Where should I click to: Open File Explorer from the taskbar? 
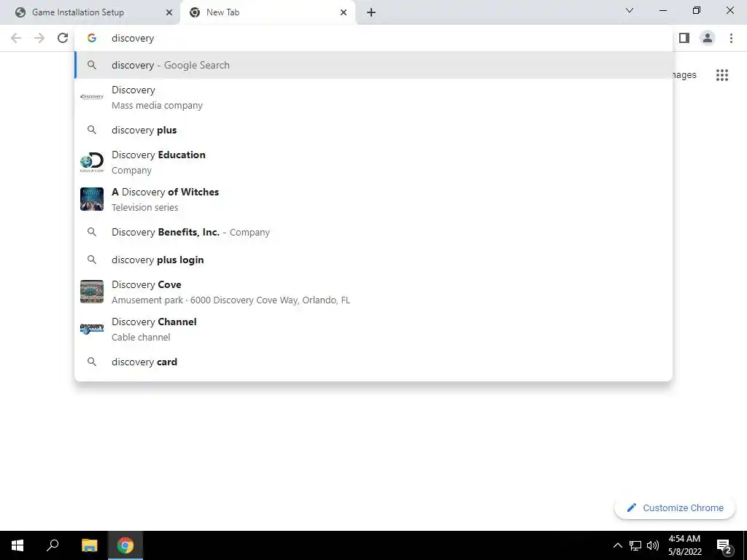click(x=89, y=545)
